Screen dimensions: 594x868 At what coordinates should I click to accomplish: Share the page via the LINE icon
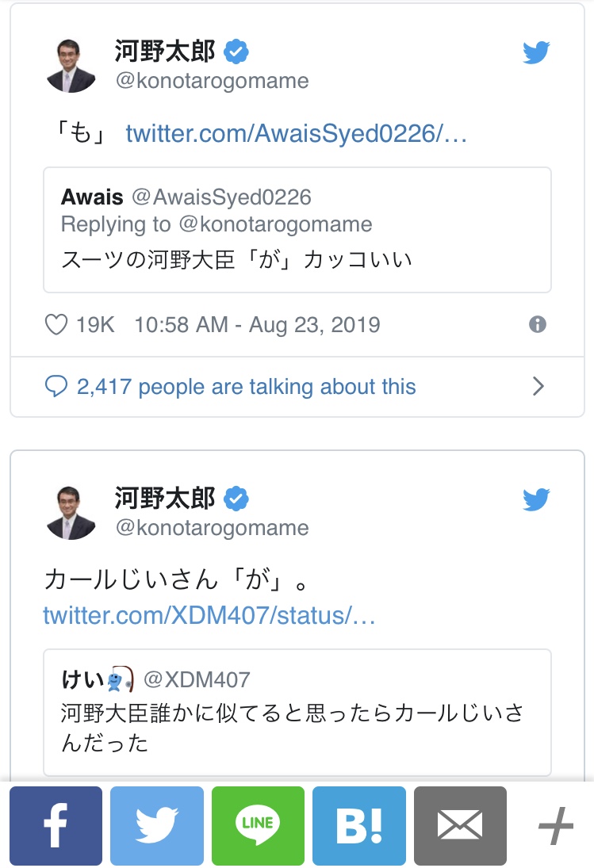(258, 825)
